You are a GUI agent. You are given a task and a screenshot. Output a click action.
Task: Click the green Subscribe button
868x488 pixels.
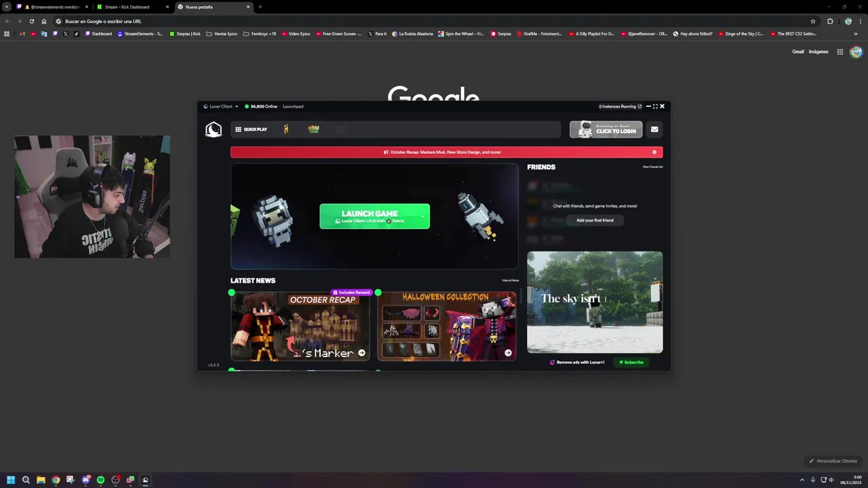tap(631, 362)
